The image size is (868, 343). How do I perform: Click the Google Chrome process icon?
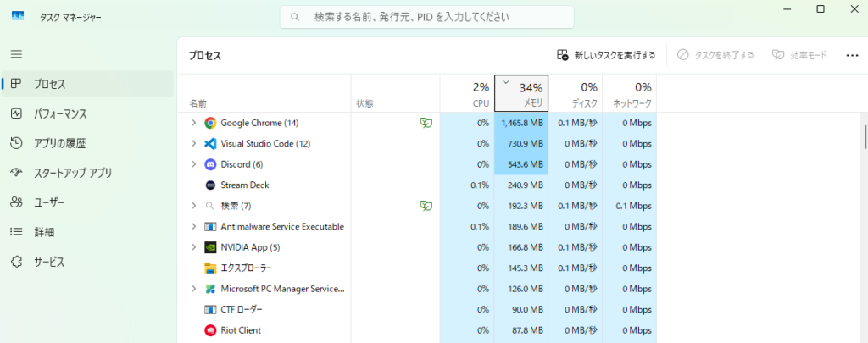pyautogui.click(x=210, y=123)
